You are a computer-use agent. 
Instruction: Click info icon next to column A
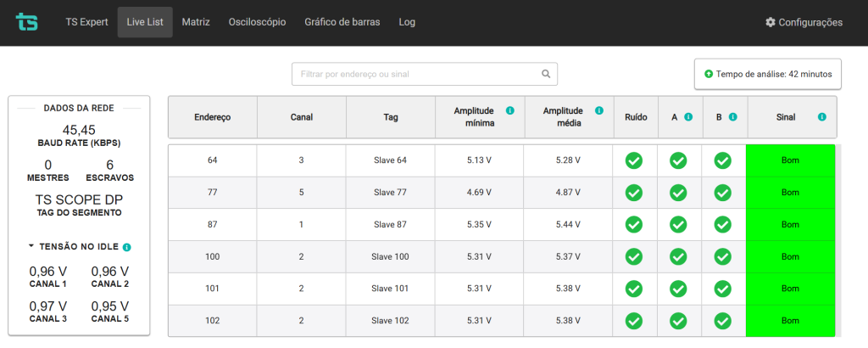click(688, 117)
